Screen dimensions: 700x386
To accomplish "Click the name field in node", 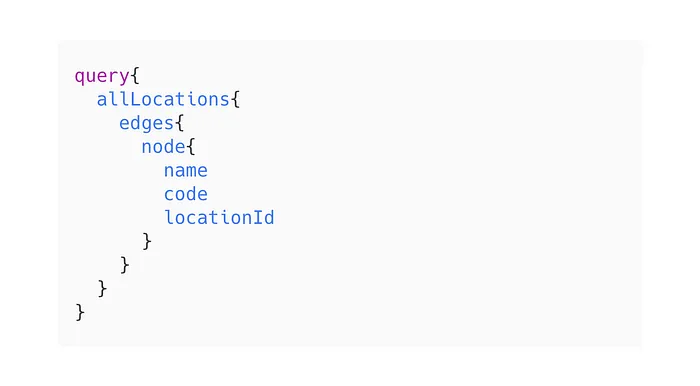I will click(x=186, y=170).
